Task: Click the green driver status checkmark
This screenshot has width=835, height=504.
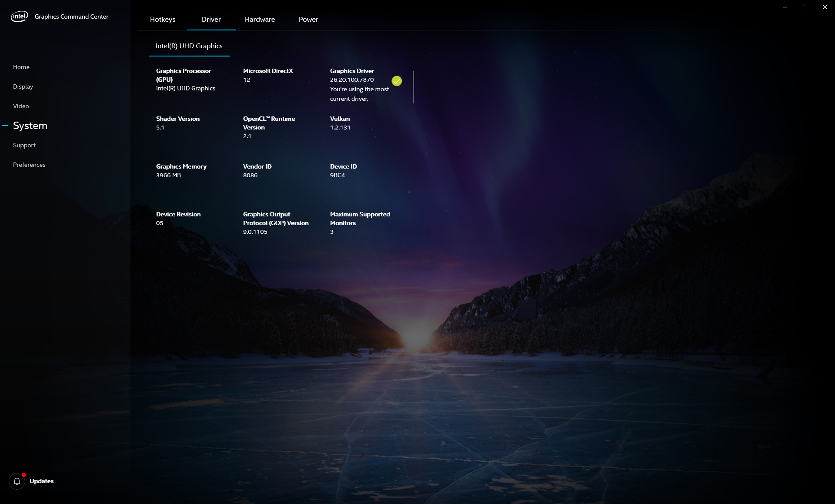Action: pyautogui.click(x=397, y=81)
